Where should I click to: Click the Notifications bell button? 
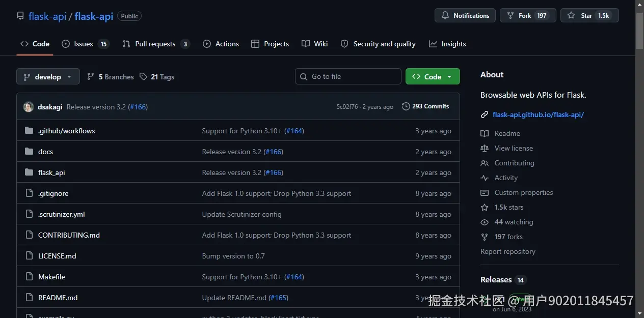click(x=465, y=15)
